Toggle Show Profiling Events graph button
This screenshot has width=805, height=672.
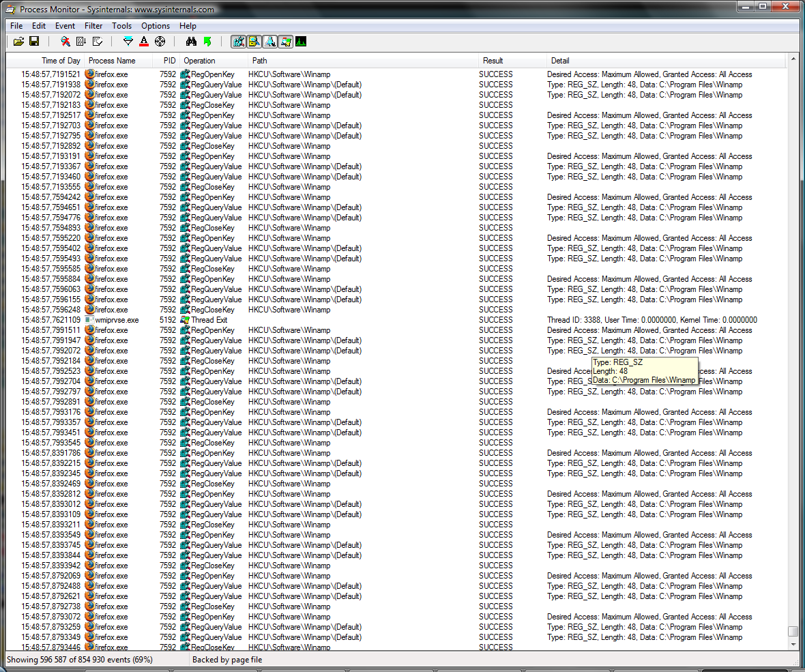pyautogui.click(x=302, y=42)
